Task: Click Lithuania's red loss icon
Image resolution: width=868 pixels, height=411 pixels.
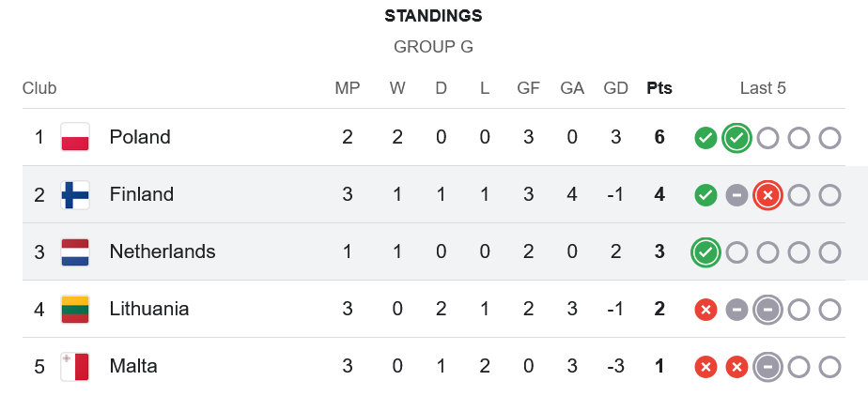Action: click(705, 310)
